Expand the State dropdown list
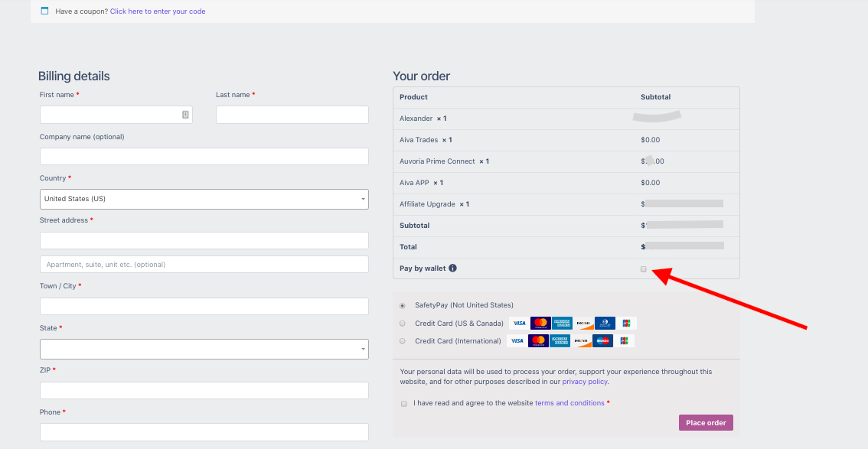 (x=204, y=349)
